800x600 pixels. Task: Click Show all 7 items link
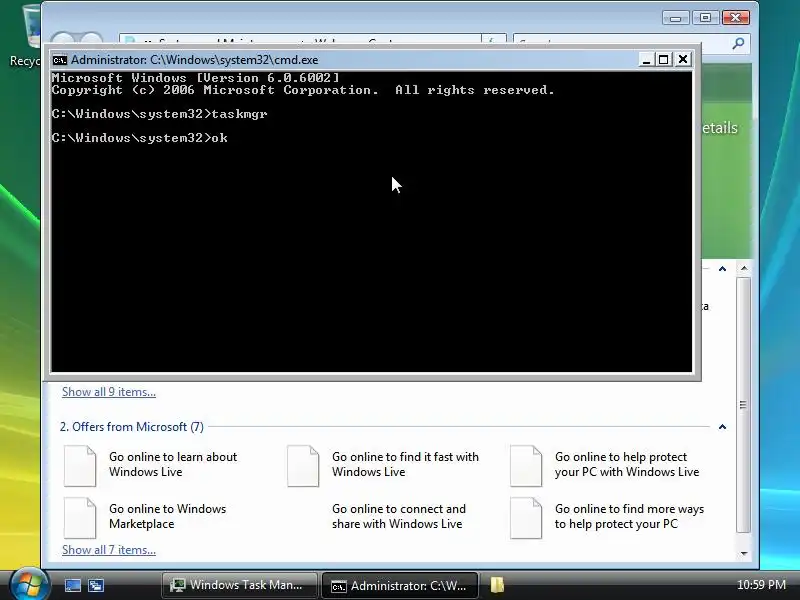(109, 550)
